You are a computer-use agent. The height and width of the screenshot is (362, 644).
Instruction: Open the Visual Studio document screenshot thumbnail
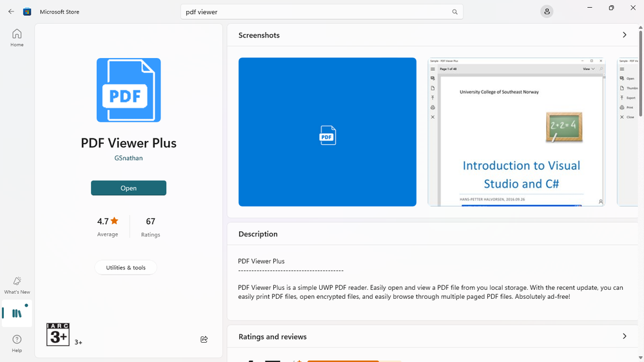(516, 132)
